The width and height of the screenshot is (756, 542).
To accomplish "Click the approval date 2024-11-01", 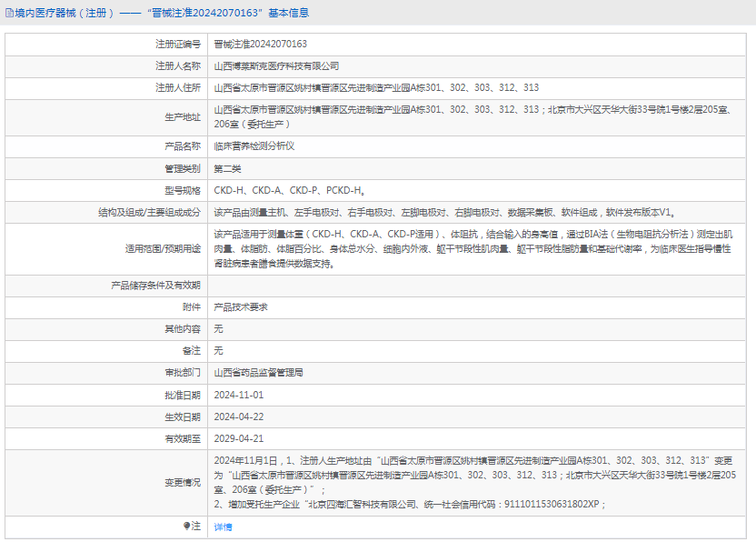I will tap(238, 395).
